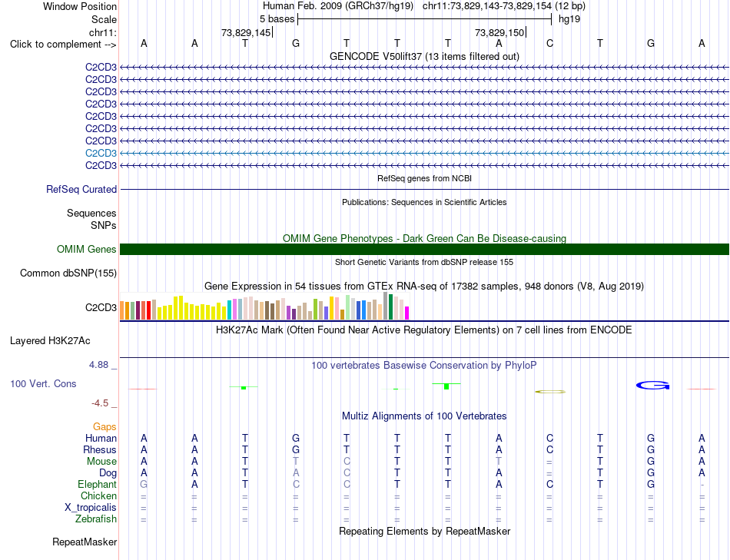Open the H3K27Ac Mark track title
This screenshot has height=560, width=730.
pos(424,330)
